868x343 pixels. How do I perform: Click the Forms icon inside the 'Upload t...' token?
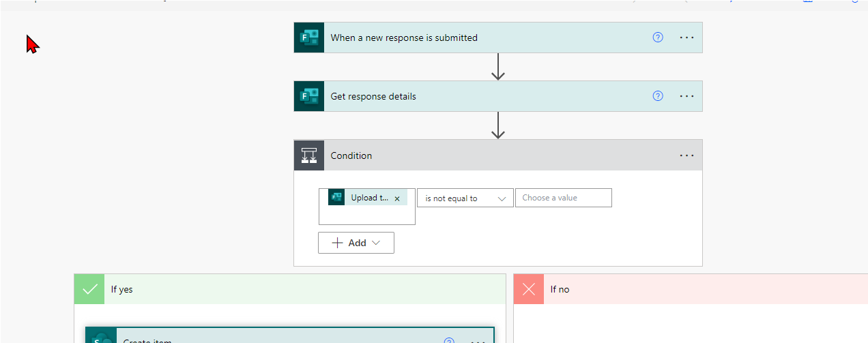(336, 198)
